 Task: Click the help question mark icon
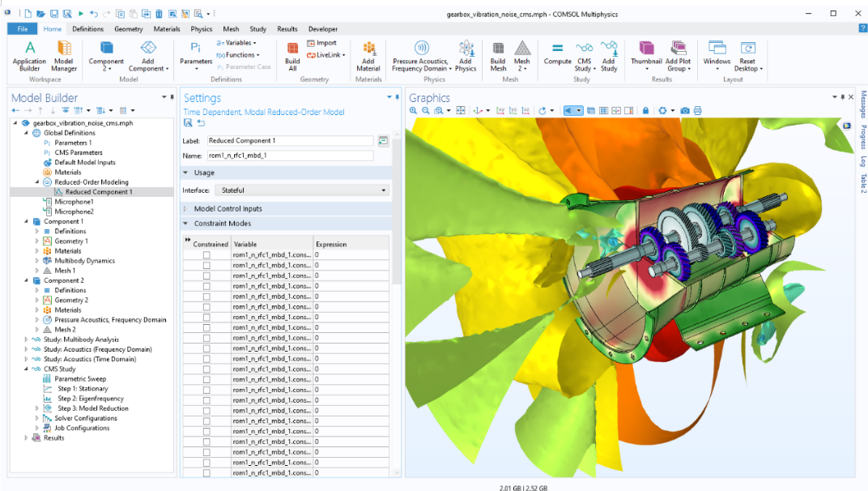click(x=862, y=28)
